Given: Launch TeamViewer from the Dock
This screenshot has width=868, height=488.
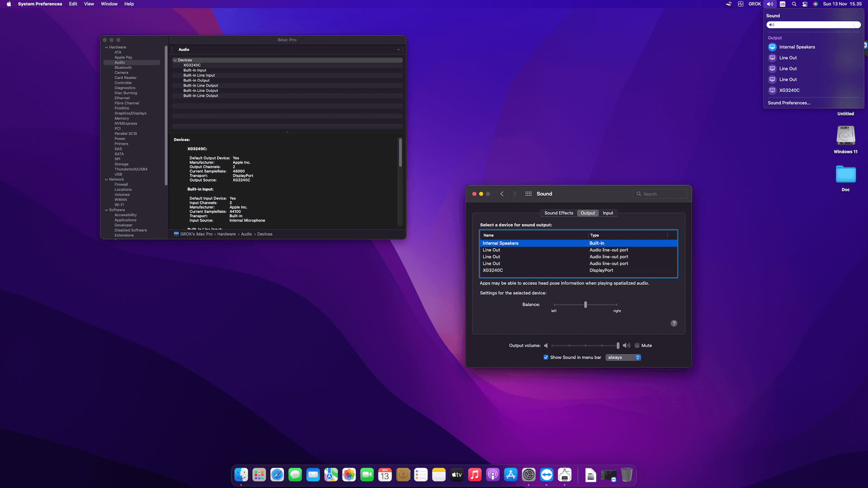Looking at the screenshot, I should (546, 474).
